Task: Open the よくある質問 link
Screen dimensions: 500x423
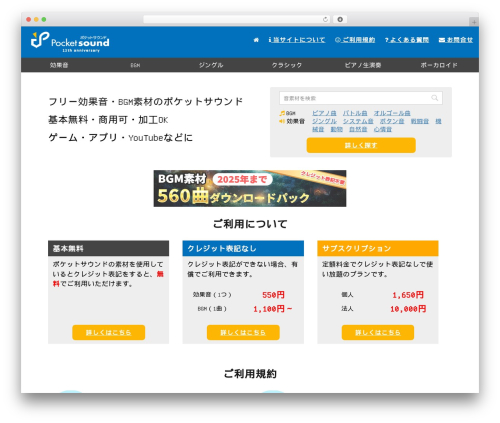Action: (x=407, y=40)
